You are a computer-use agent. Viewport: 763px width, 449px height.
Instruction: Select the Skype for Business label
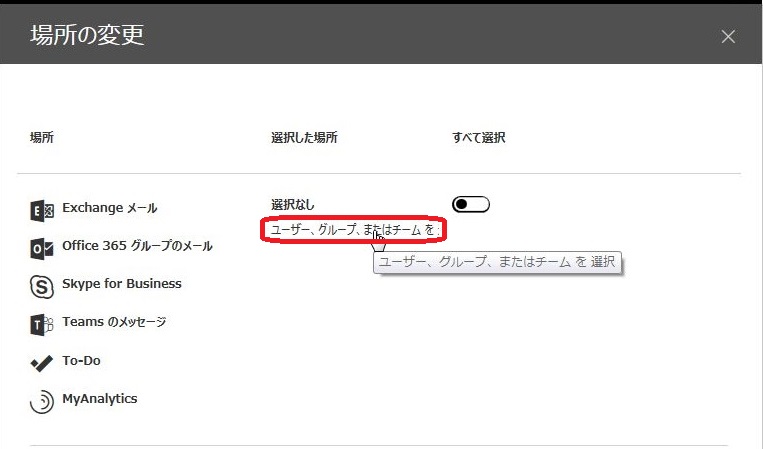point(121,284)
